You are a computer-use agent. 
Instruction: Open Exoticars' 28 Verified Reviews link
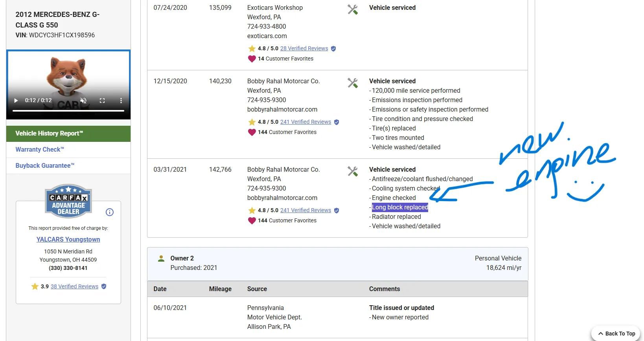[304, 48]
